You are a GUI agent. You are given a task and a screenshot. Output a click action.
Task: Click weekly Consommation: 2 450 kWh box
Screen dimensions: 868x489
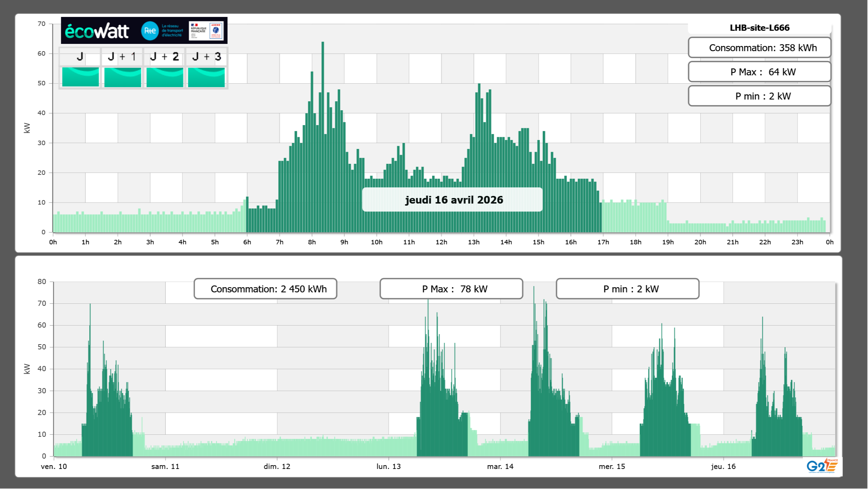click(265, 289)
